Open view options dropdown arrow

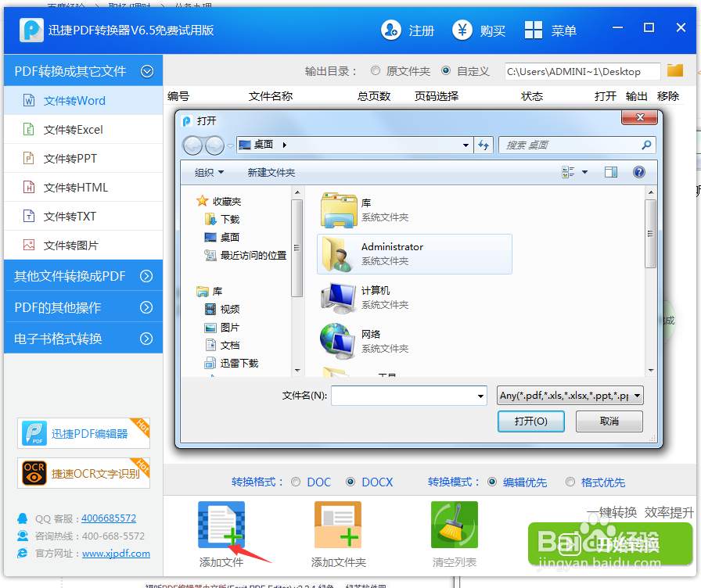click(x=584, y=172)
